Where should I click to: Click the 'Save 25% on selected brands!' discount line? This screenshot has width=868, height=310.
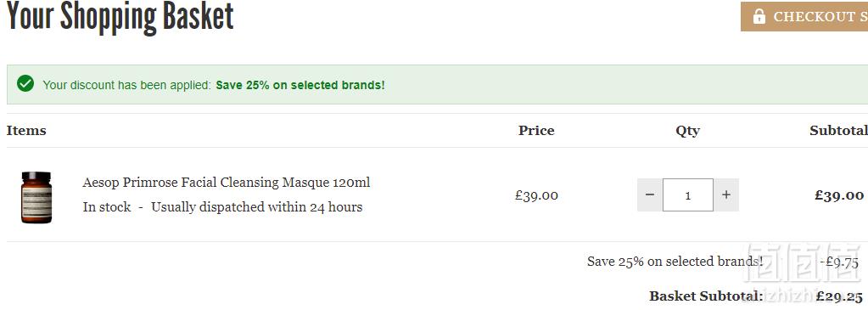(675, 262)
